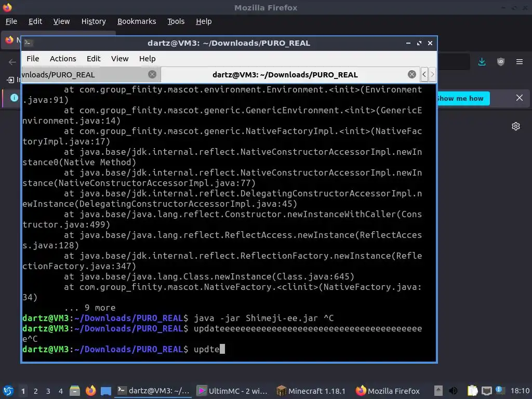Open the Lubuntu application menu
The image size is (532, 399).
8,391
